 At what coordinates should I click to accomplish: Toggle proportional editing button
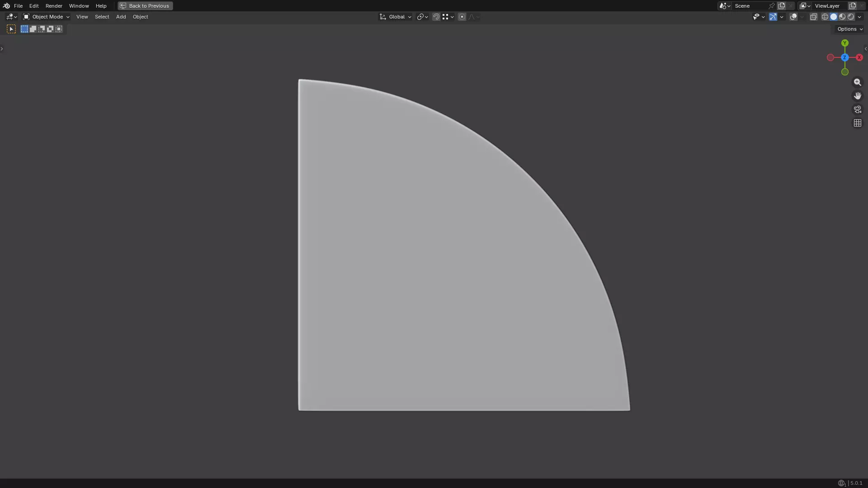(x=462, y=17)
